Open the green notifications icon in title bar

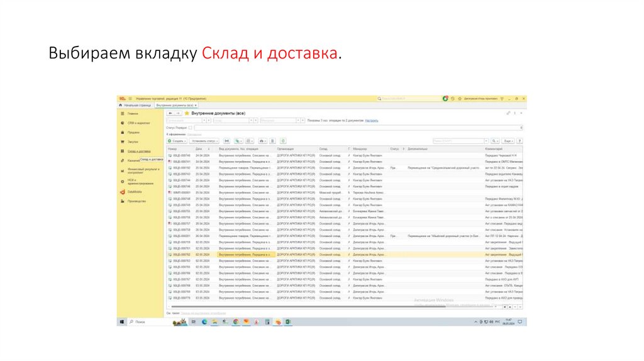pos(445,99)
